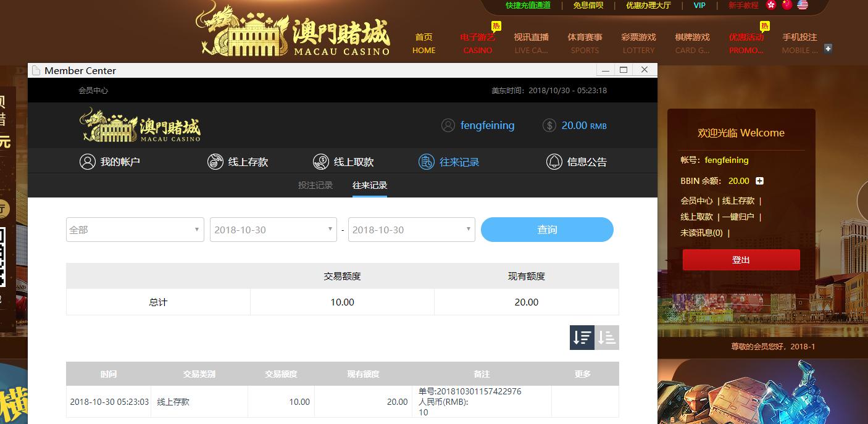Click 未读讯息(0) link

pyautogui.click(x=701, y=233)
